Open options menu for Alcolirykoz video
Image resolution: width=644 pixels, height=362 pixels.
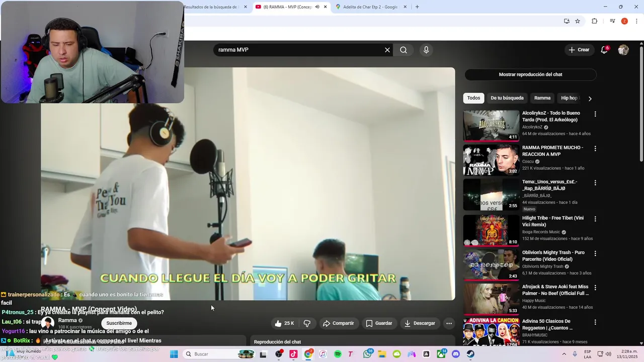coord(595,114)
